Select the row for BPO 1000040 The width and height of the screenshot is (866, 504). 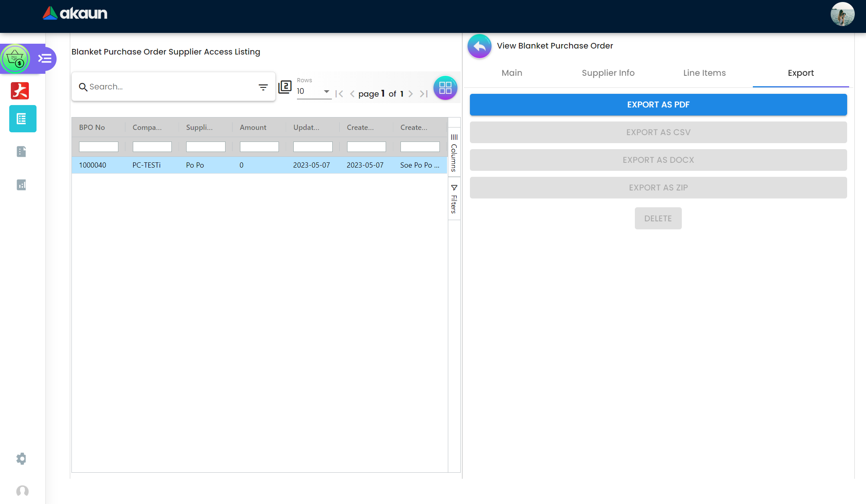pos(259,165)
